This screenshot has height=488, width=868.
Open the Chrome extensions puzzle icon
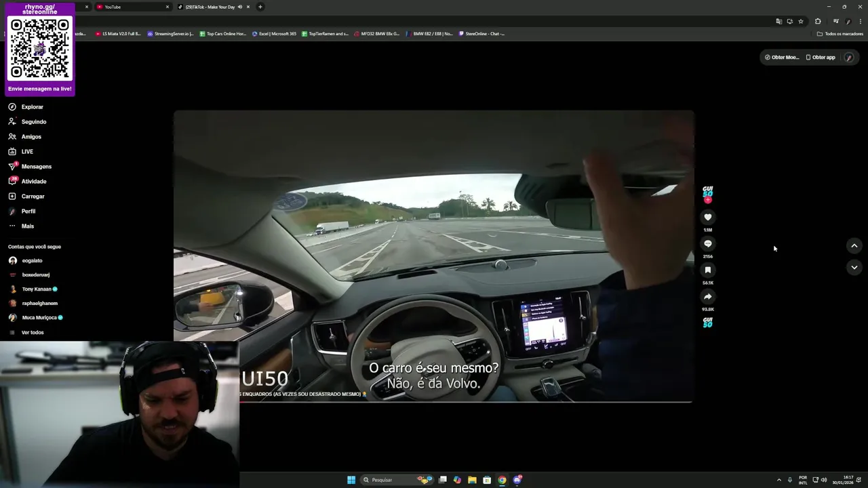[818, 22]
